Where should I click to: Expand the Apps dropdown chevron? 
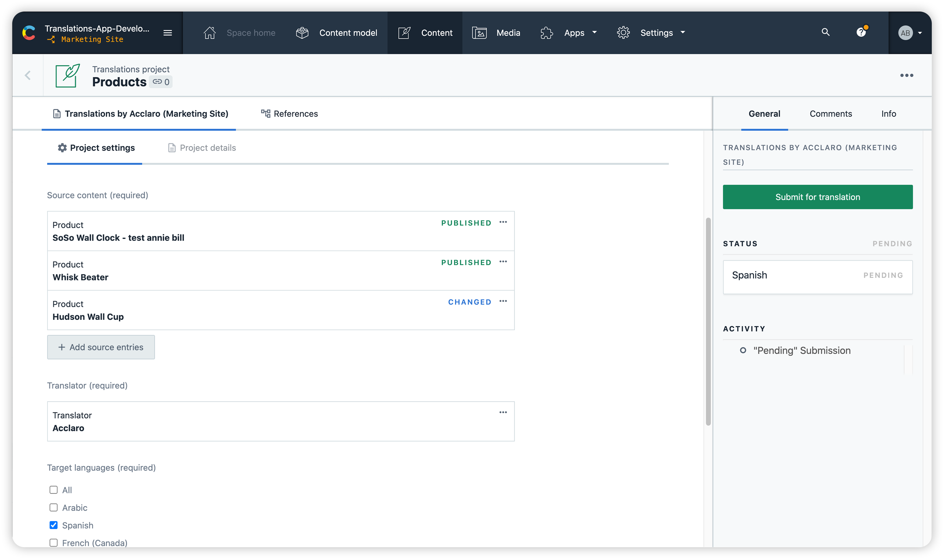594,33
